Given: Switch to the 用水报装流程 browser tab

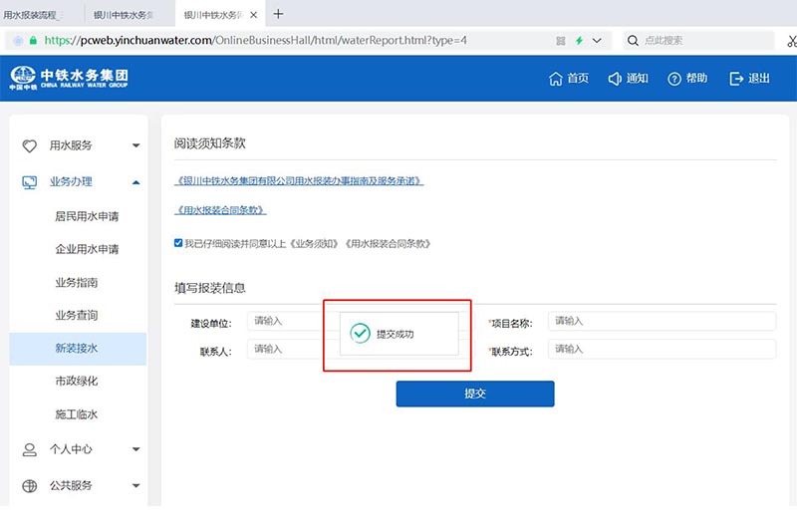Looking at the screenshot, I should pos(35,14).
